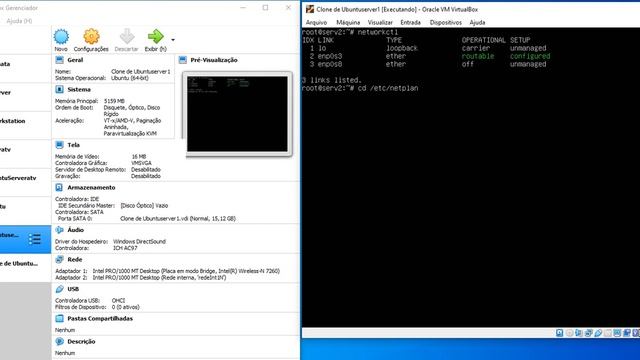Click the Adaptador 1 bridge mode line

click(x=167, y=271)
